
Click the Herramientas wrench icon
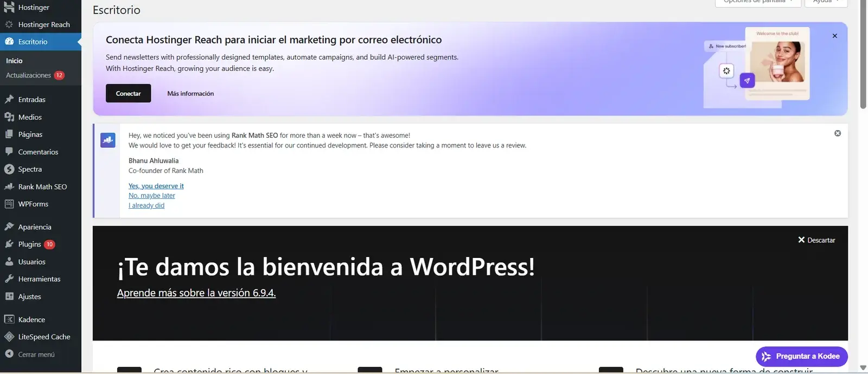pyautogui.click(x=9, y=279)
